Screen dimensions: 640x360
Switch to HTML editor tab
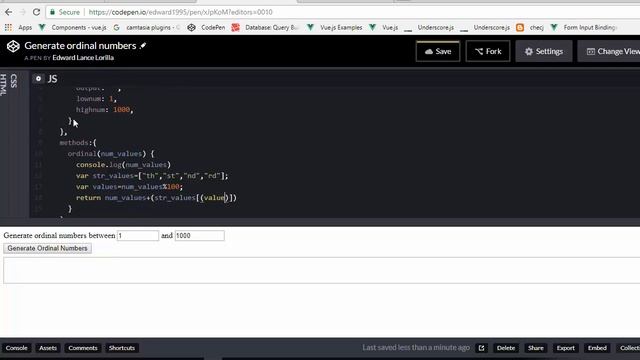click(x=4, y=84)
